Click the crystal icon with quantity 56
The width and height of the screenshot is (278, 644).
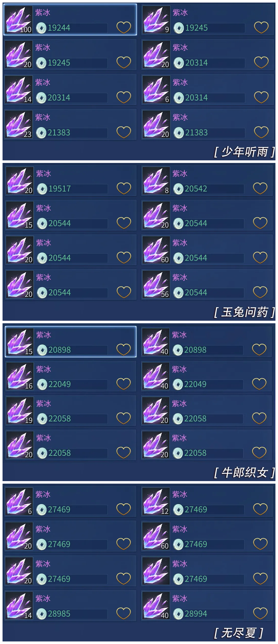pyautogui.click(x=156, y=284)
